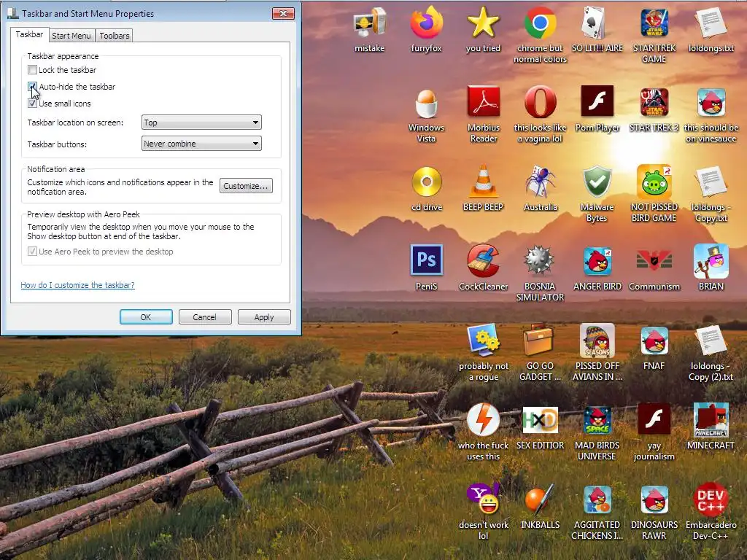
Task: Open the 'Taskbar location on screen' dropdown
Action: 201,122
